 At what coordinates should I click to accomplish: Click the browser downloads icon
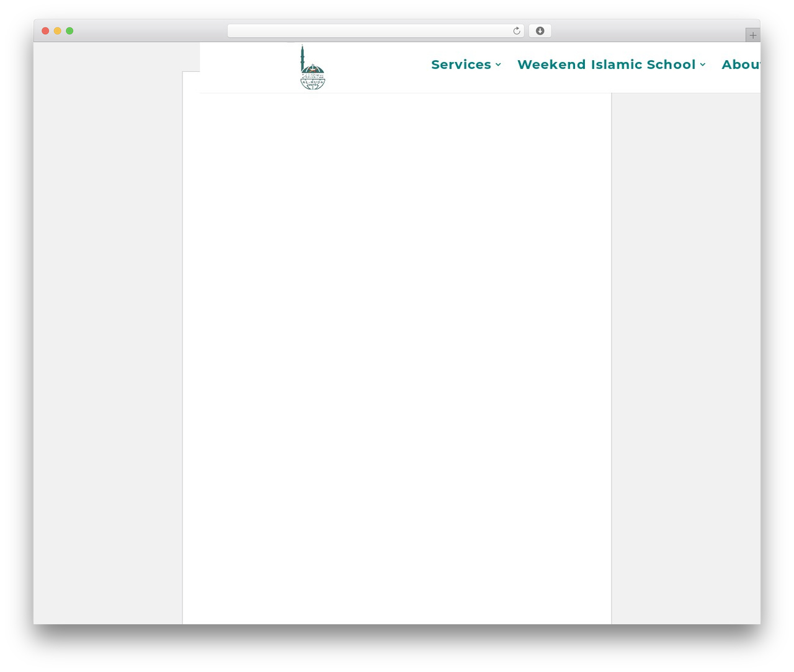pos(540,31)
